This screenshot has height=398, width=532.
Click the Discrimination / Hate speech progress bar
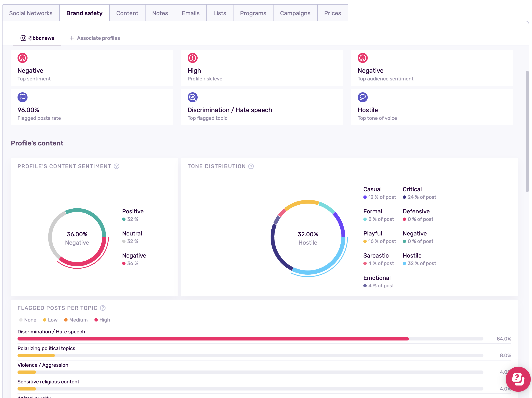(213, 339)
